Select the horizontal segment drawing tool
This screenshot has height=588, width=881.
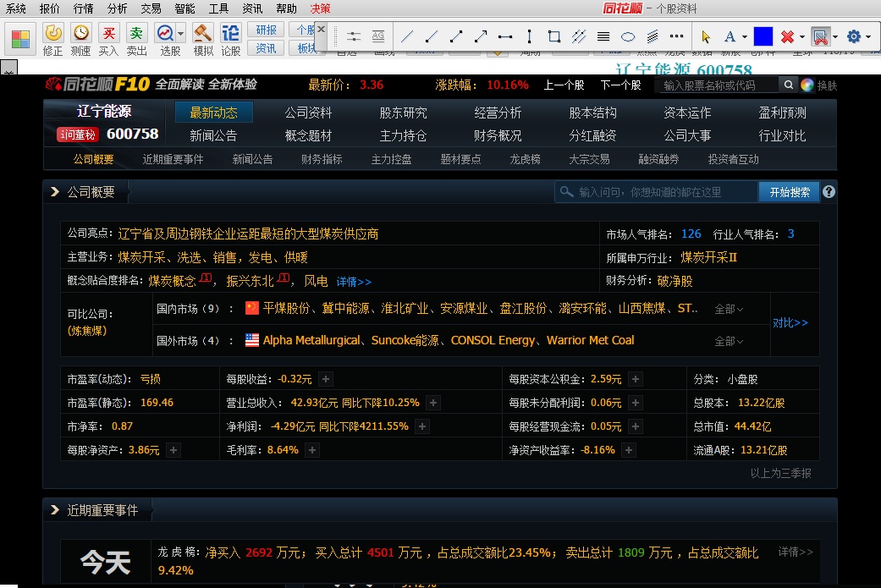click(x=505, y=37)
